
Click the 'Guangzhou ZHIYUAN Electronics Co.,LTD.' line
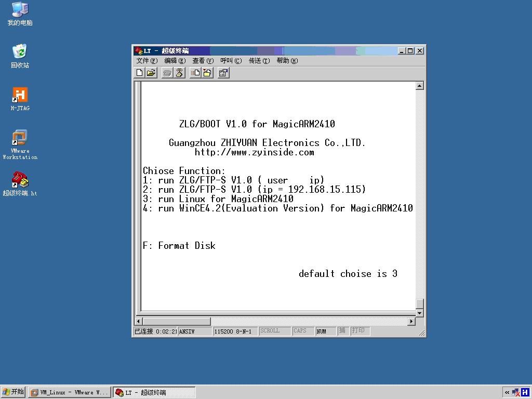(267, 143)
